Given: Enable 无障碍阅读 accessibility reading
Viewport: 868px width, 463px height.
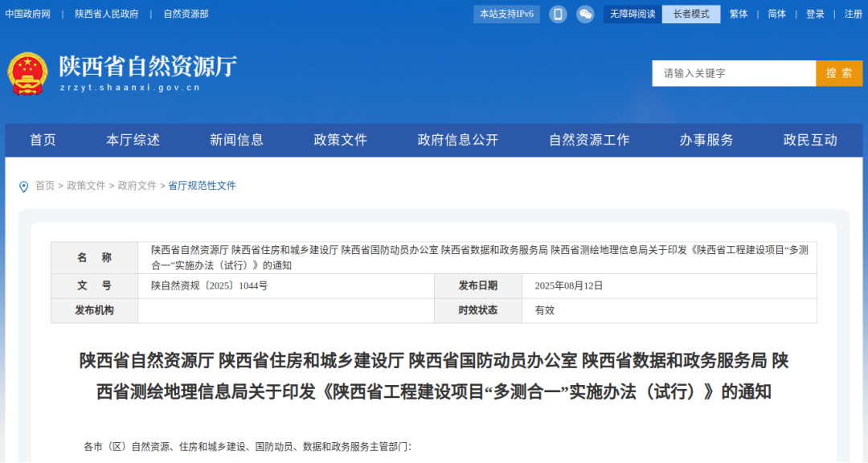Looking at the screenshot, I should coord(633,14).
